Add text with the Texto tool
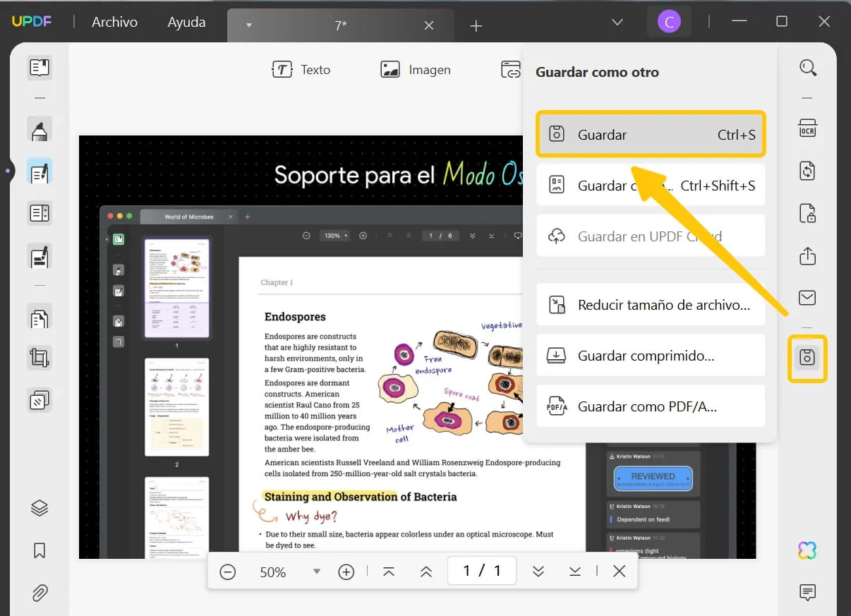851x616 pixels. pyautogui.click(x=301, y=69)
